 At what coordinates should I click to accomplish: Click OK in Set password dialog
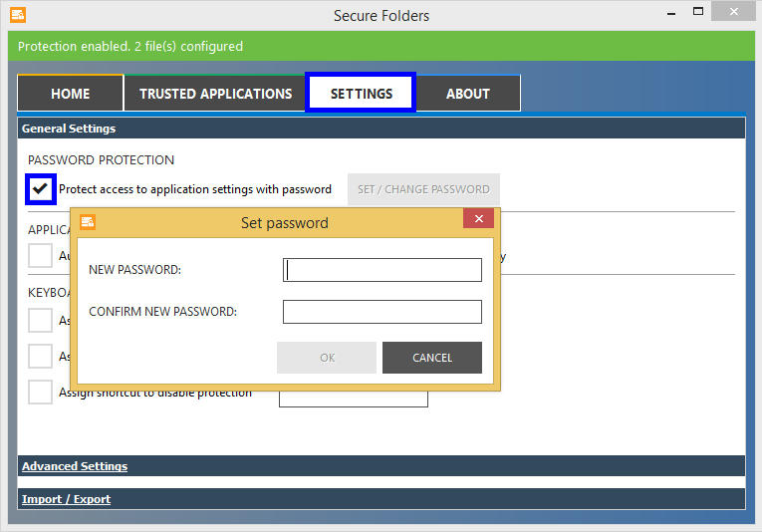tap(327, 358)
